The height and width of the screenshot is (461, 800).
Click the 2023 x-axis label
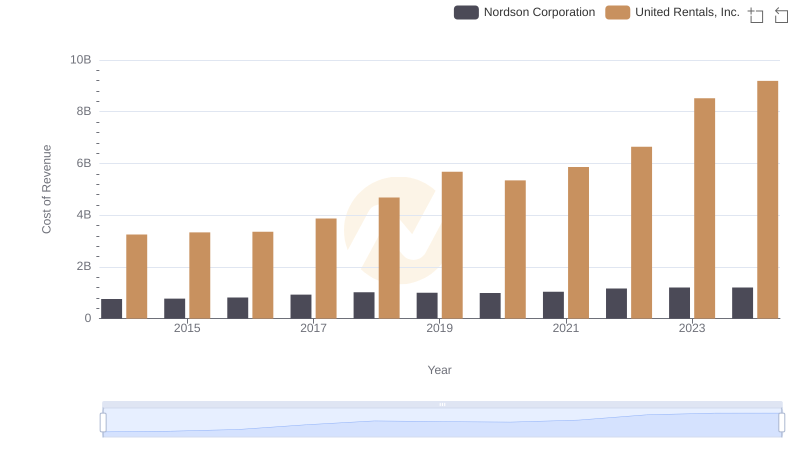point(692,328)
